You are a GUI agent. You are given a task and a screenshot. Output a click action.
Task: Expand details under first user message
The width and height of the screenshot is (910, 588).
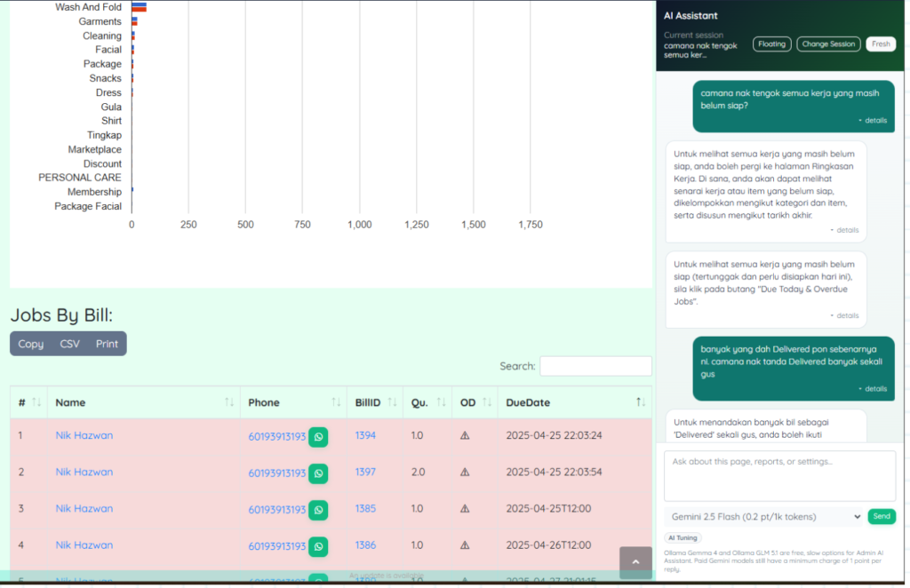(x=873, y=120)
